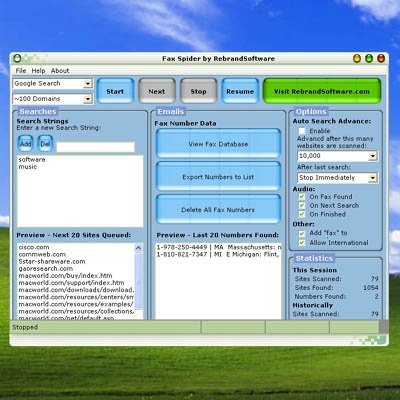Toggle Allow International checkbox
Image resolution: width=400 pixels, height=400 pixels.
point(302,242)
